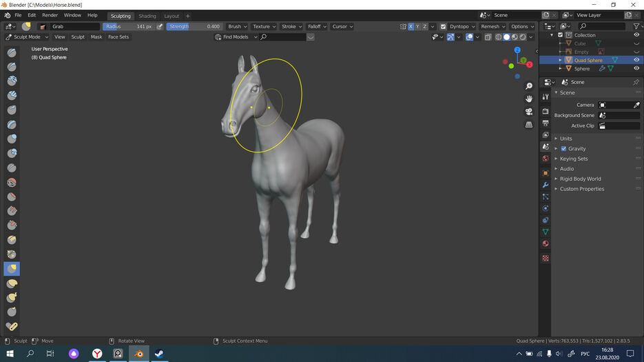This screenshot has width=644, height=362.
Task: Switch perspective/orthographic grid icon
Action: pos(529,124)
